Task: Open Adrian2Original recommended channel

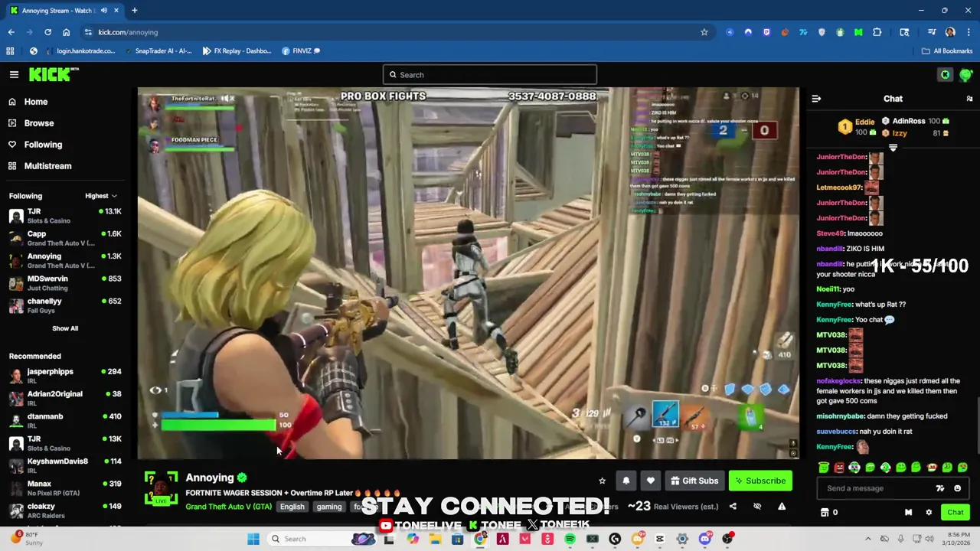Action: point(66,398)
